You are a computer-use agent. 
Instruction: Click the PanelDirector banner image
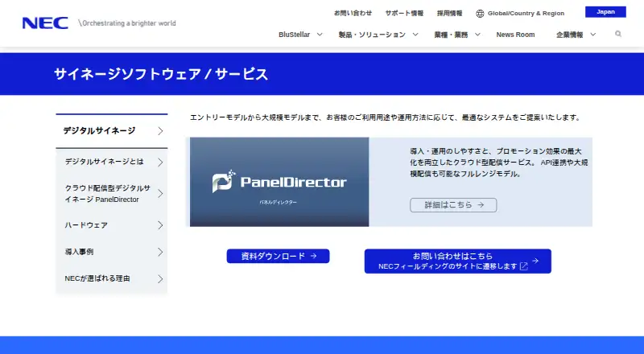[279, 182]
